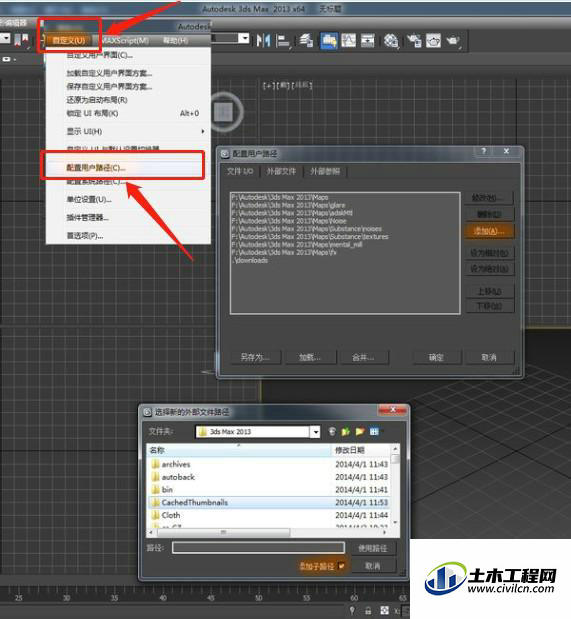Open Rendered Frame Window icon
The image size is (571, 619).
pos(433,40)
